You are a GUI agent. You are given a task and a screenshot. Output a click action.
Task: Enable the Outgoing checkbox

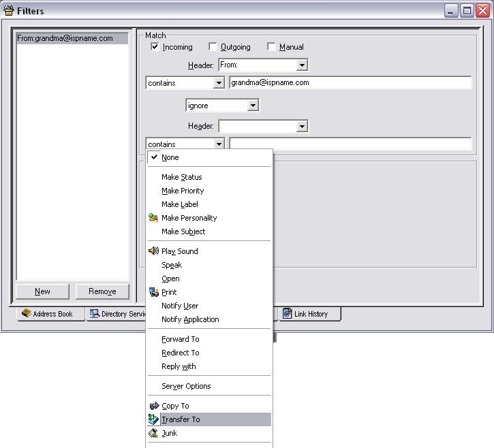[x=213, y=47]
